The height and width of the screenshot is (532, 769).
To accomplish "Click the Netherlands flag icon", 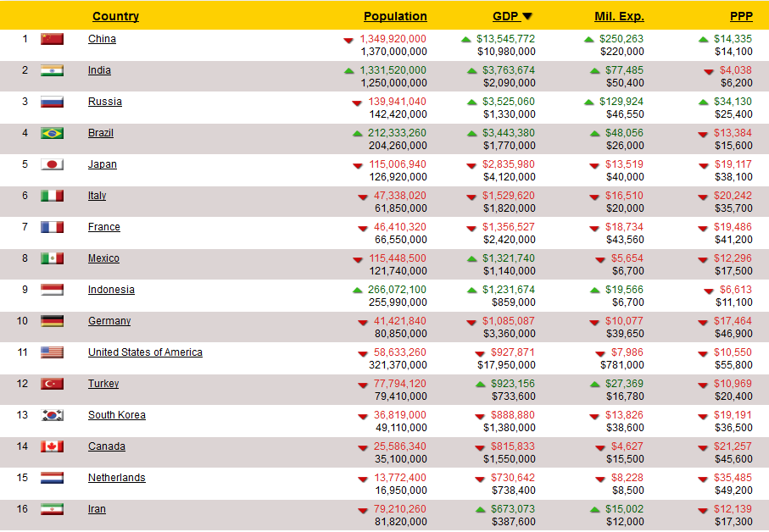I will pos(52,478).
